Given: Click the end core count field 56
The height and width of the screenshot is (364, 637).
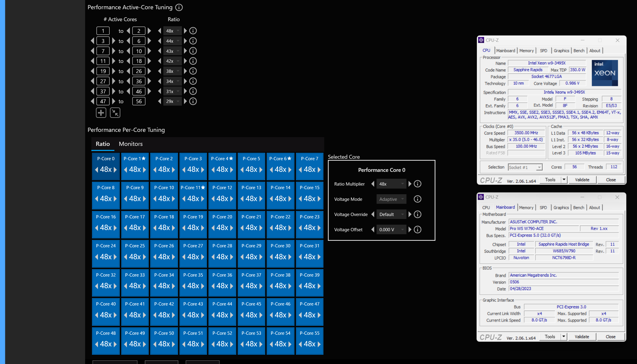Looking at the screenshot, I should pyautogui.click(x=139, y=101).
